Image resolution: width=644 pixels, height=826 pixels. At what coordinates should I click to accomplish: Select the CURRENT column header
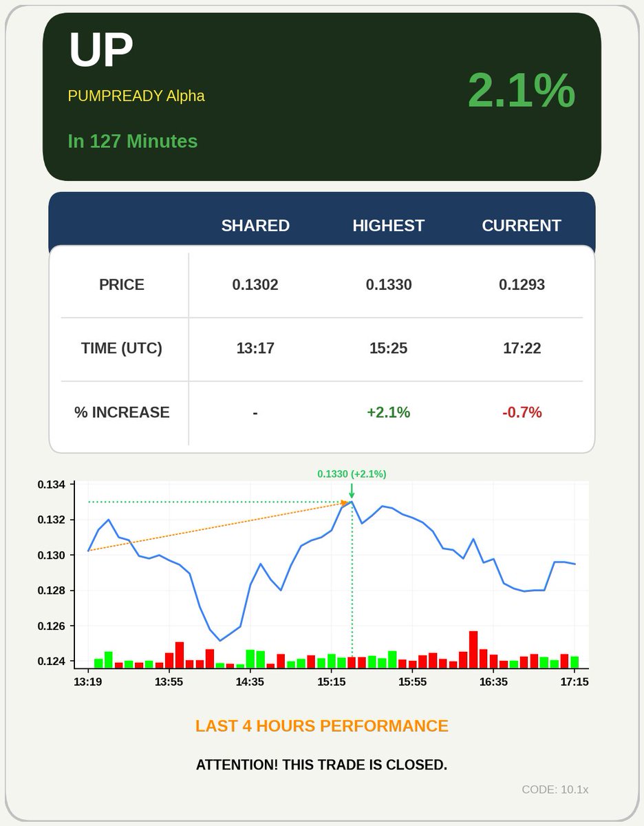(522, 225)
